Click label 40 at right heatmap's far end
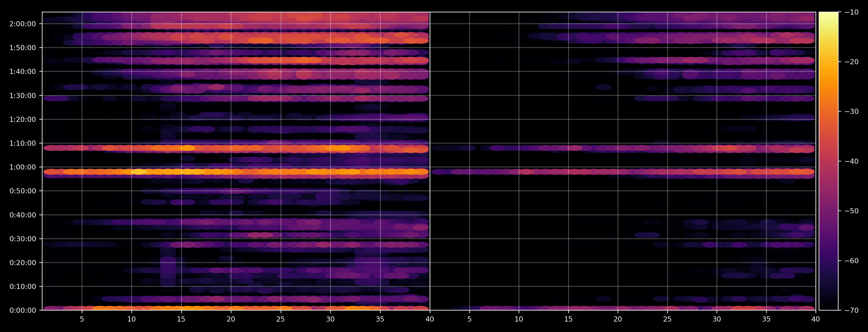This screenshot has width=868, height=332. 816,319
